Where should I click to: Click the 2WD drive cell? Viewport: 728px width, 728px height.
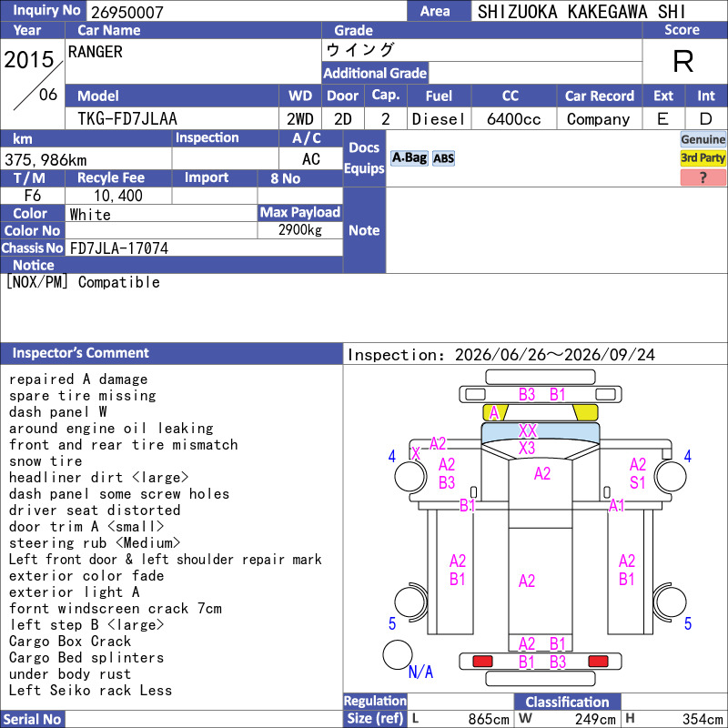pyautogui.click(x=300, y=119)
